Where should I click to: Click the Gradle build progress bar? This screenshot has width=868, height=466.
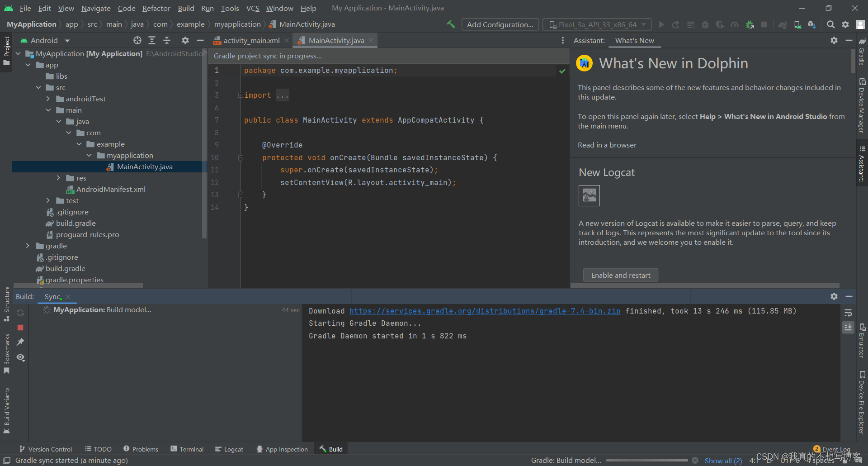(646, 461)
